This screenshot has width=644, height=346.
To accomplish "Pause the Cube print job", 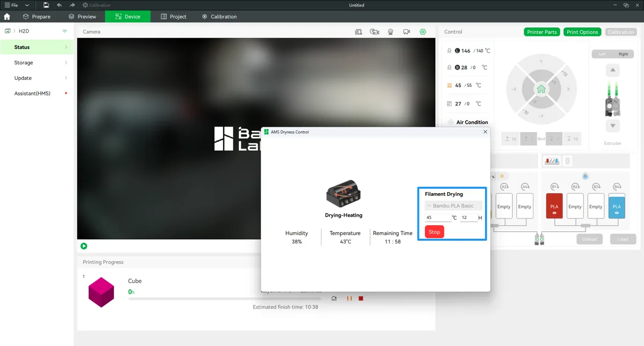I will [x=349, y=298].
